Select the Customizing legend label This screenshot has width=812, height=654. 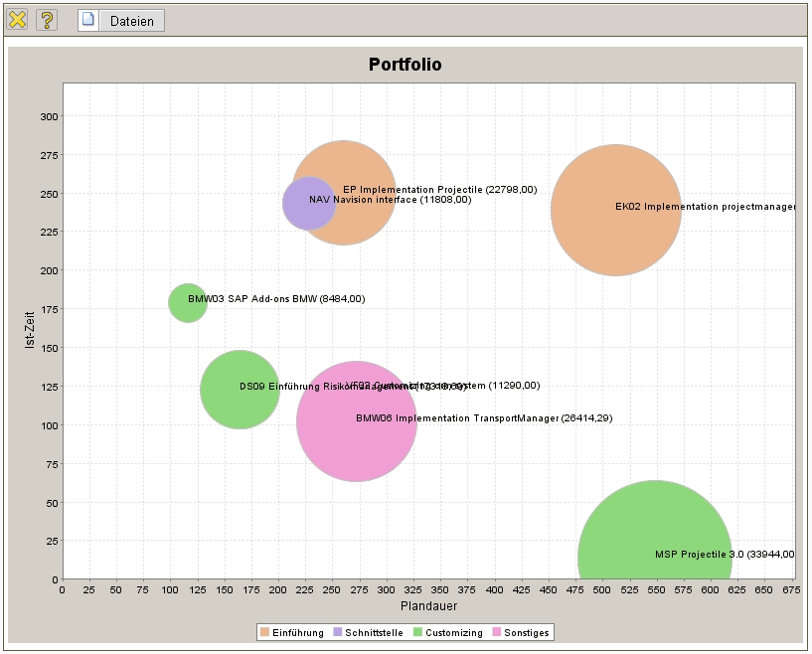pos(455,633)
